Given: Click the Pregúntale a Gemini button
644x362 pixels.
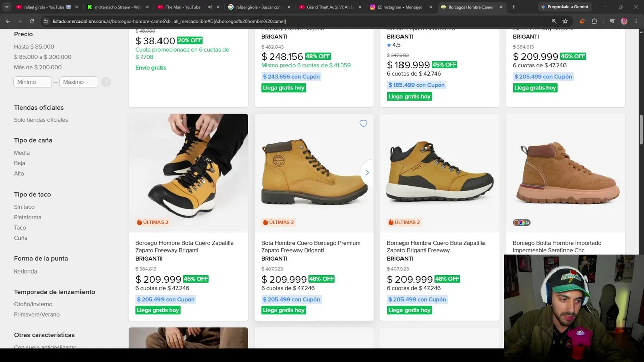Looking at the screenshot, I should coord(564,7).
